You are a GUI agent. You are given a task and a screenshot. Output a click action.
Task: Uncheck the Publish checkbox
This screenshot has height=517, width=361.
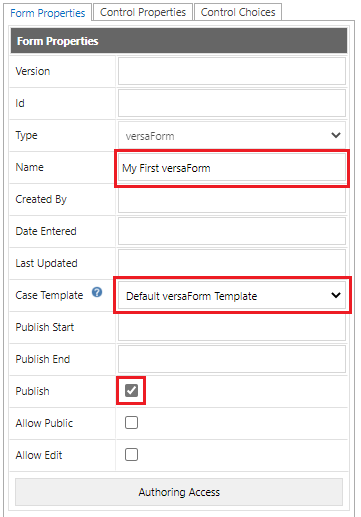pos(131,390)
